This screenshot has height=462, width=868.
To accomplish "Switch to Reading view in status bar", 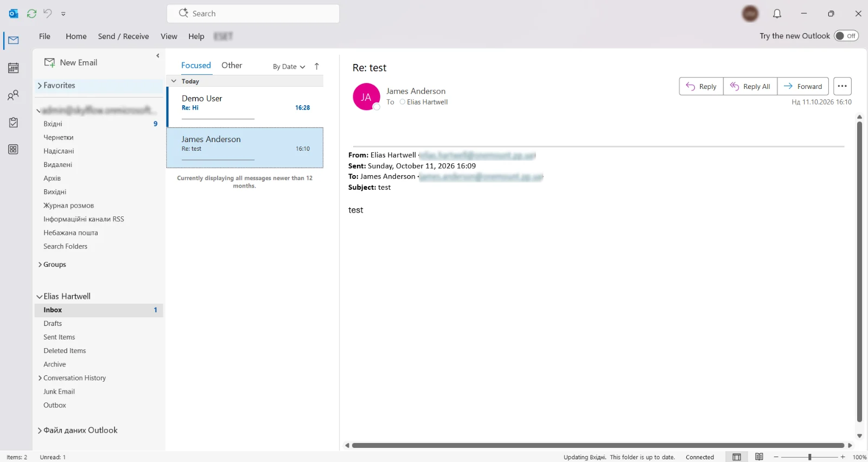I will coord(759,457).
